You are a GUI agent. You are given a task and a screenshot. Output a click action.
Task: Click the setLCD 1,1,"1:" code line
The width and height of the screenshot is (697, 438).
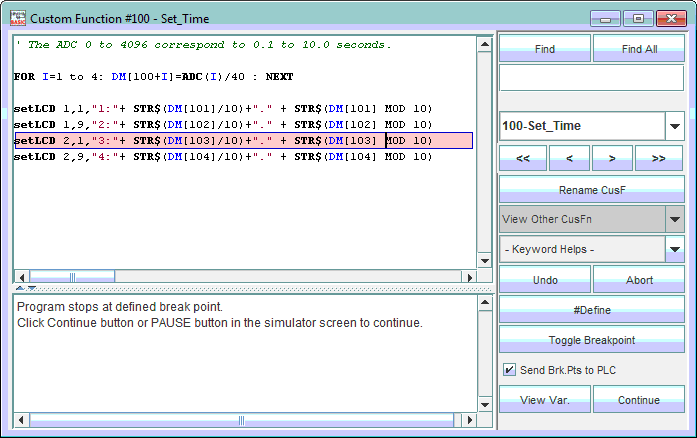coord(223,108)
